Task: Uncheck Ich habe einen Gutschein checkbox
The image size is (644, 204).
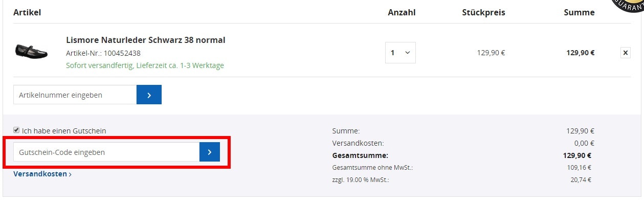Action: point(16,130)
